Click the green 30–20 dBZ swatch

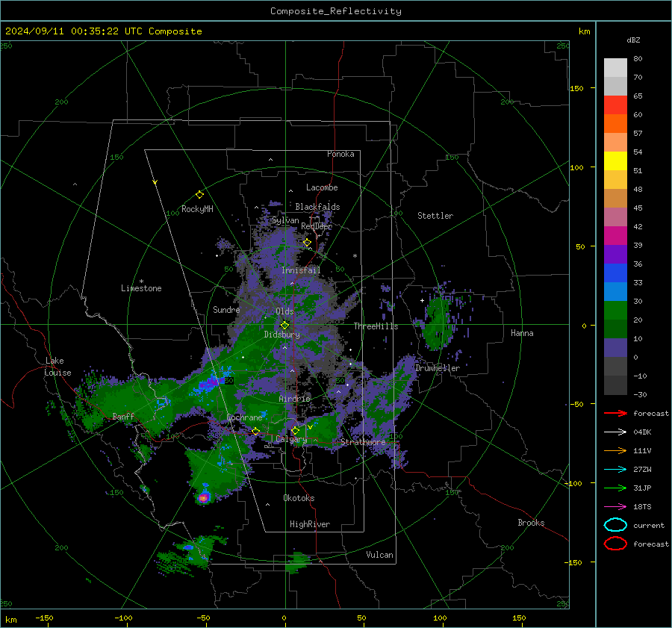point(615,311)
